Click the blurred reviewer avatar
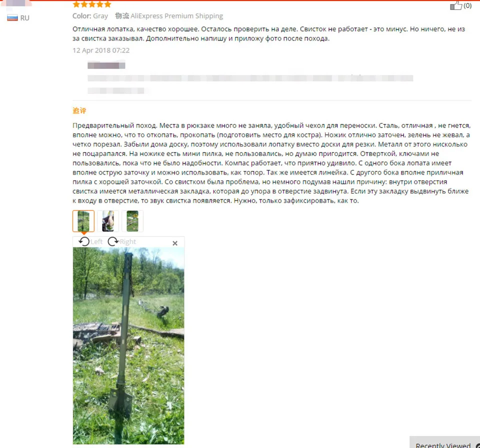This screenshot has width=480, height=448. tap(15, 3)
